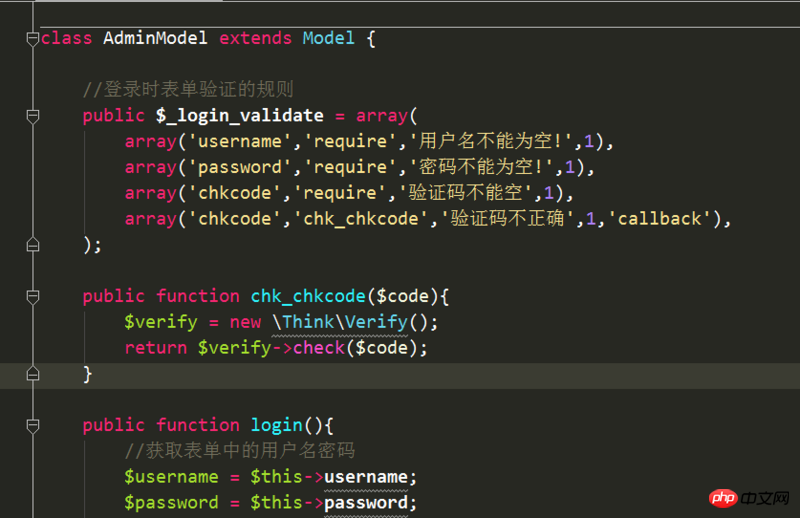Screen dimensions: 800x518
Task: Click the login function name
Action: tap(277, 426)
